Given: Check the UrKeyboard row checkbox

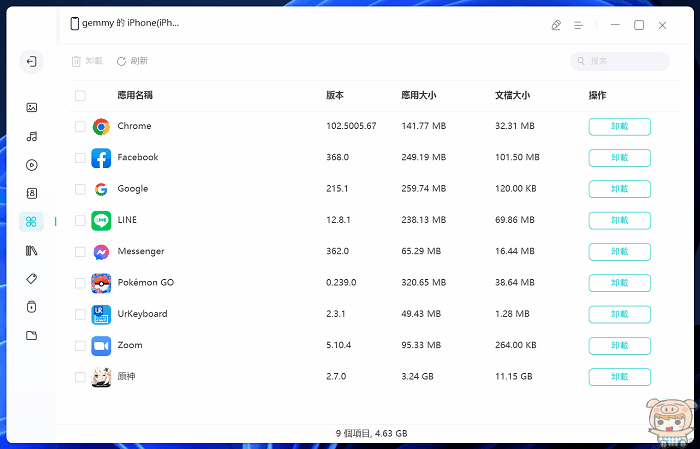Looking at the screenshot, I should point(80,314).
